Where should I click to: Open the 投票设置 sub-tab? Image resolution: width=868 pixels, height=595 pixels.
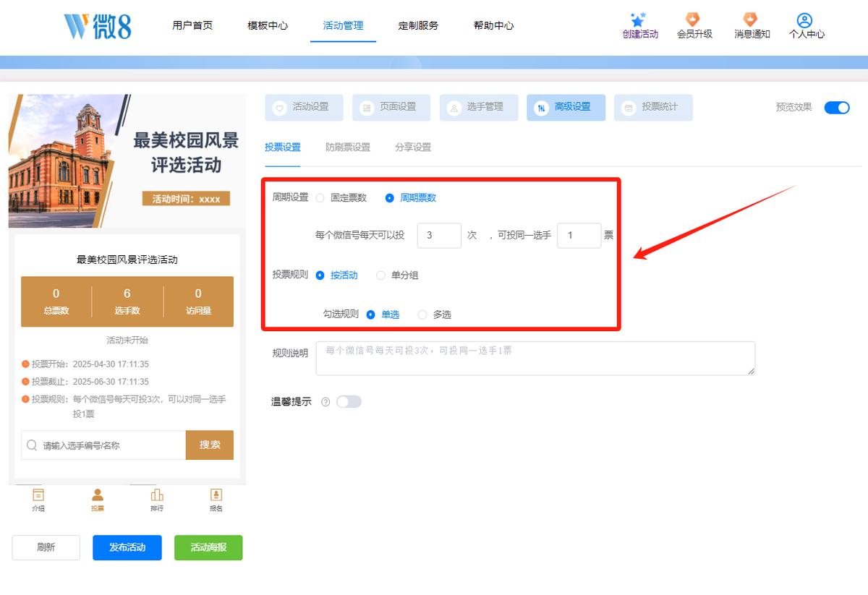coord(283,147)
